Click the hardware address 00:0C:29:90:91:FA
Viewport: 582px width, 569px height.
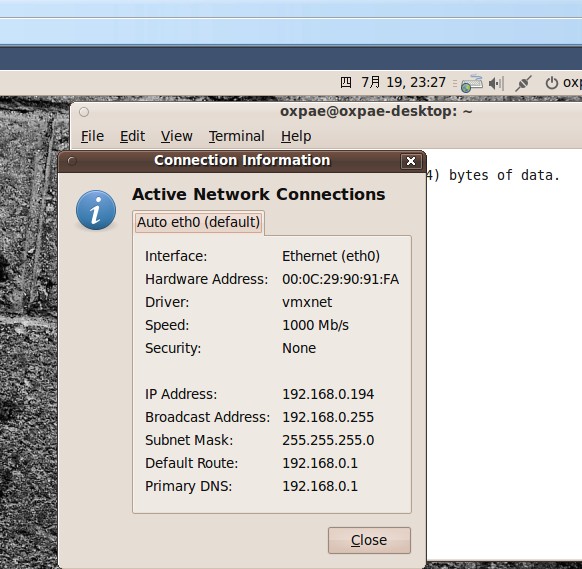[x=340, y=279]
